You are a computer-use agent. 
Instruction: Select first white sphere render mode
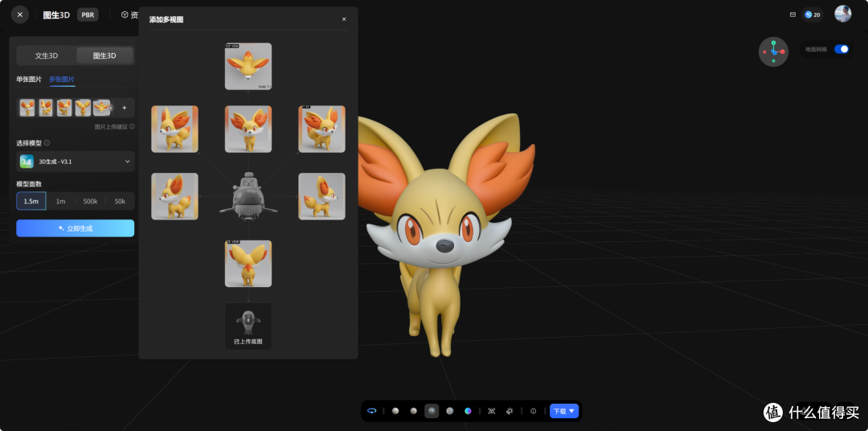(395, 411)
